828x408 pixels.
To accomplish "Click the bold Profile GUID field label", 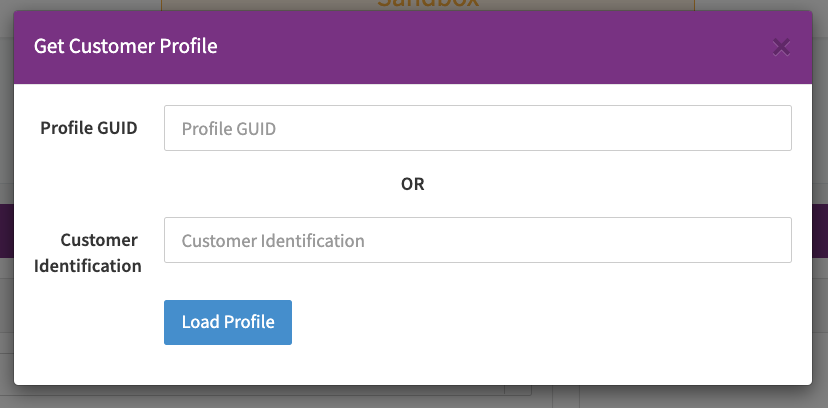I will [89, 128].
